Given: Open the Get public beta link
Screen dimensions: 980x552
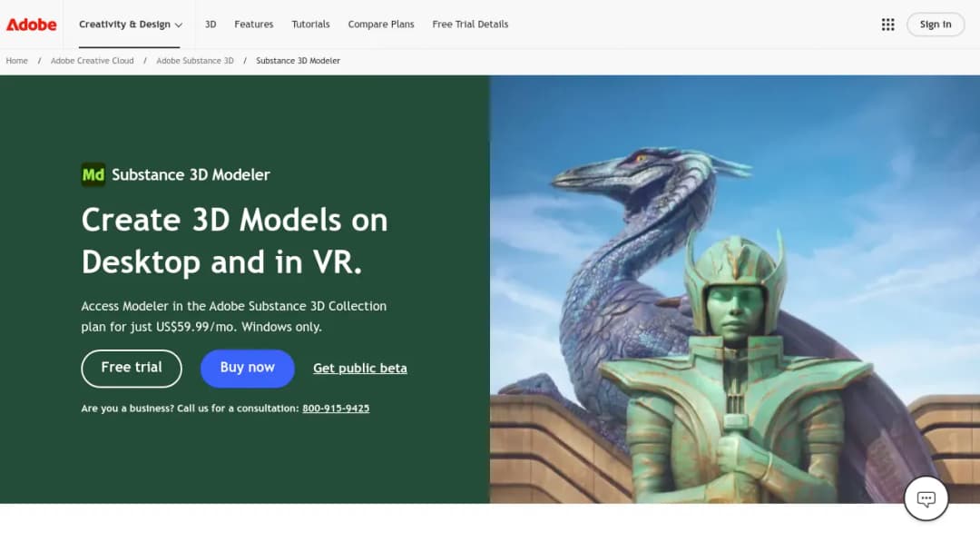Looking at the screenshot, I should click(360, 369).
